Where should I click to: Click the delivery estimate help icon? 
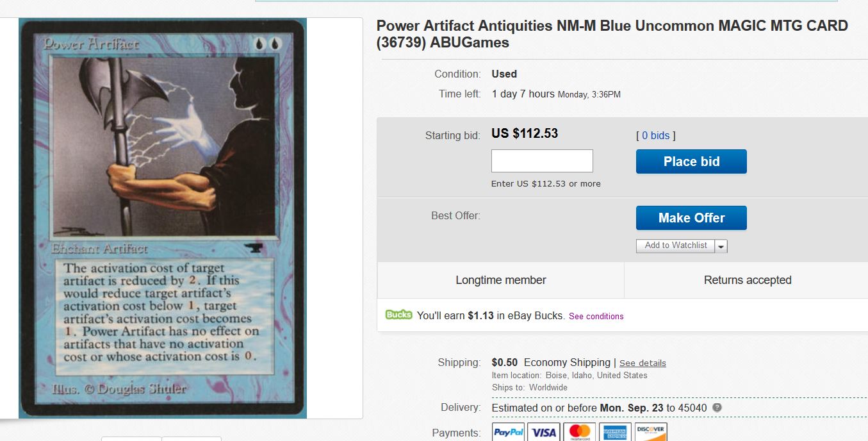point(717,408)
